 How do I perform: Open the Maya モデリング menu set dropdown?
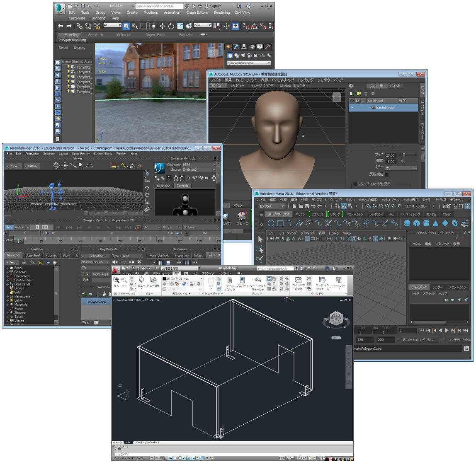coord(272,206)
